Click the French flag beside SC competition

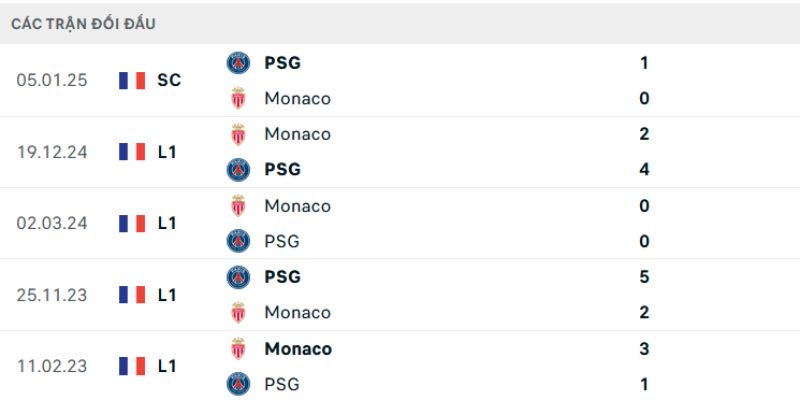click(x=132, y=80)
